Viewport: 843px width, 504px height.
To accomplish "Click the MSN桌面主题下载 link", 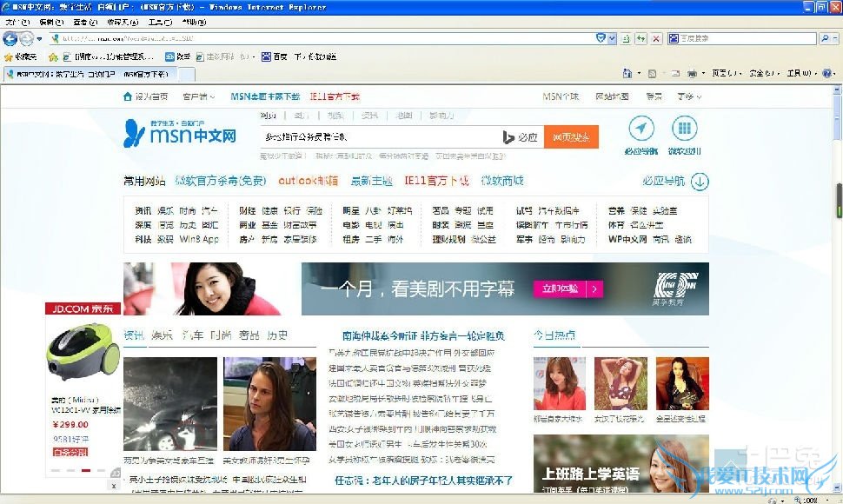I will point(265,96).
